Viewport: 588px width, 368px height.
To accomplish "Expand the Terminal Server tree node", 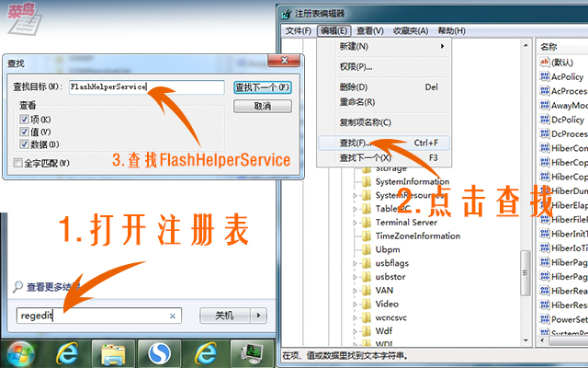I will pyautogui.click(x=355, y=223).
